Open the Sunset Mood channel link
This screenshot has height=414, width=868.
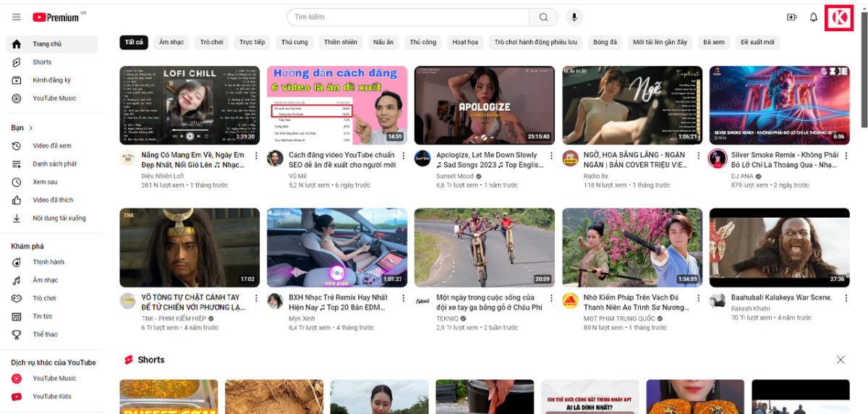(455, 176)
